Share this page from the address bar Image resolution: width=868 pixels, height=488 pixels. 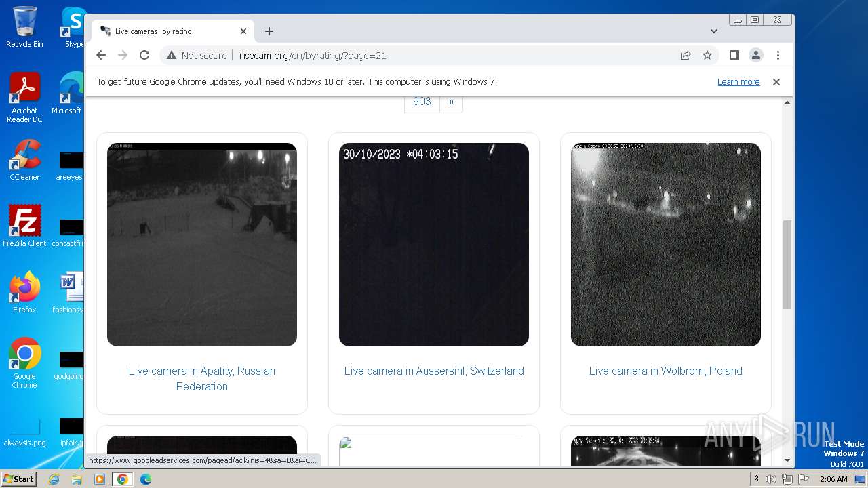tap(686, 55)
